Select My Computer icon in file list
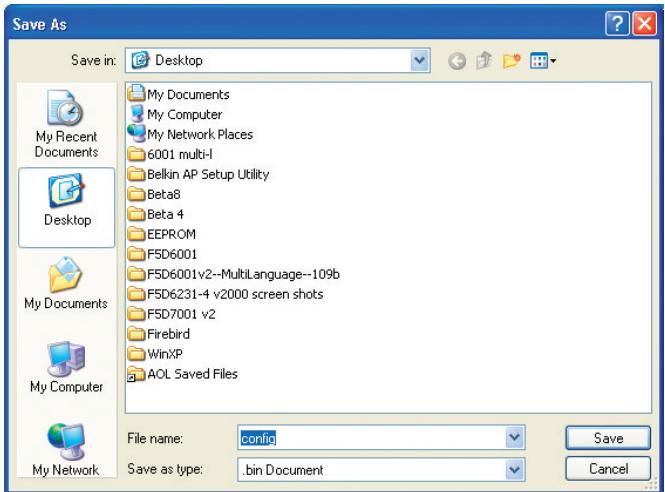Viewport: 665px width, 492px height. 137,114
